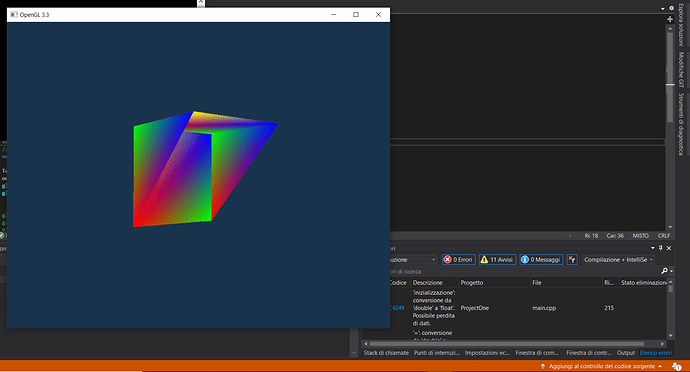Click the line number 215 cell
The image size is (690, 372).
coord(609,308)
